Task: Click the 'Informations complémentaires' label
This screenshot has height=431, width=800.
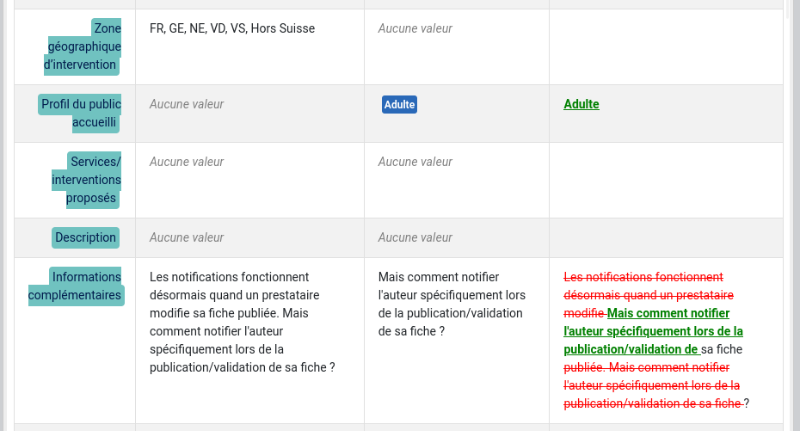Action: 76,286
